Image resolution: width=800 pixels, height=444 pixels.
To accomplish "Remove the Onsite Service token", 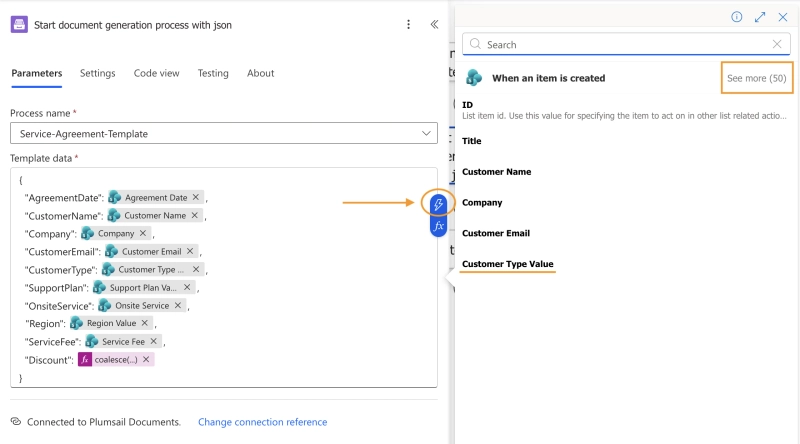I will pyautogui.click(x=178, y=305).
